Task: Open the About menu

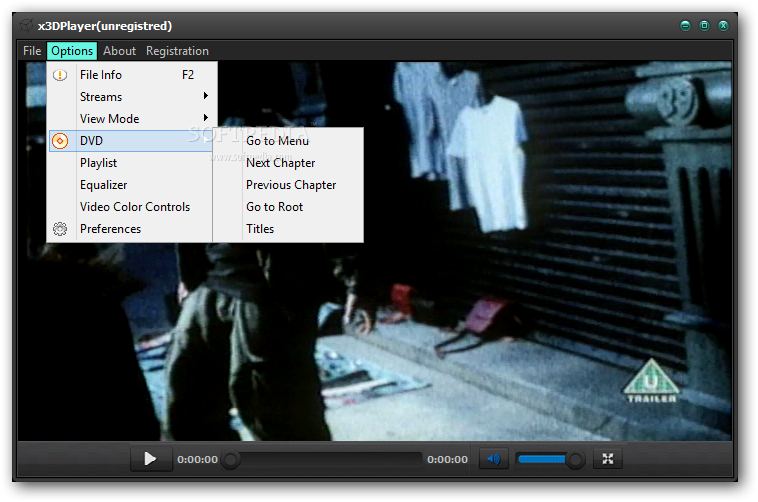Action: coord(119,51)
